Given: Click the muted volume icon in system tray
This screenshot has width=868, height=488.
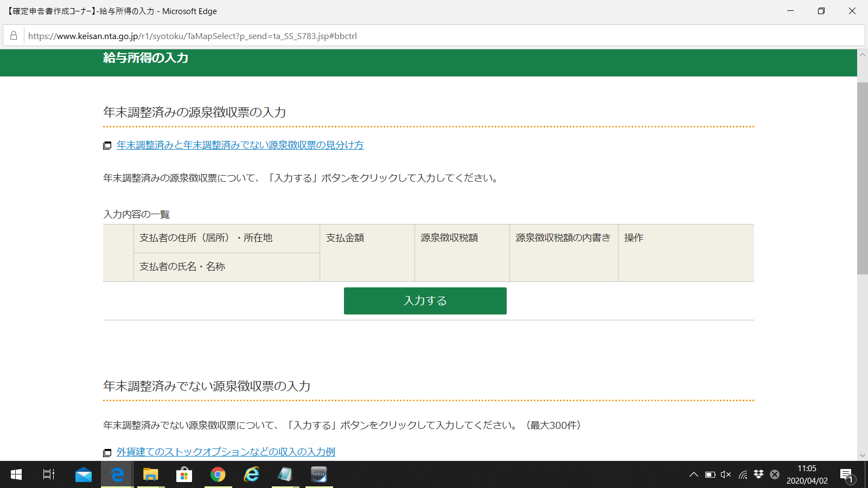Looking at the screenshot, I should (x=725, y=474).
